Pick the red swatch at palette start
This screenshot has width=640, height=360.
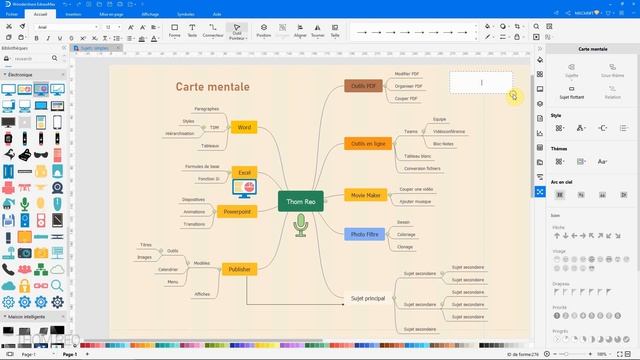click(x=83, y=345)
